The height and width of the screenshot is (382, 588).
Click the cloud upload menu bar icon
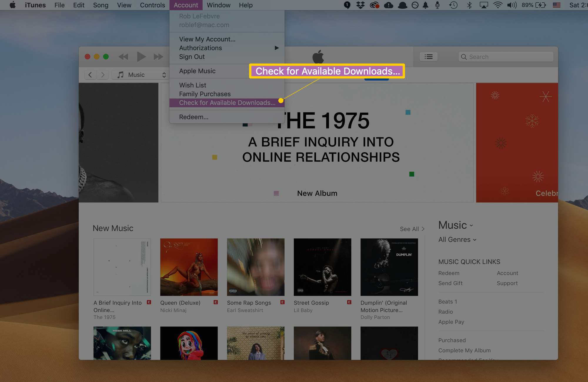tap(388, 5)
